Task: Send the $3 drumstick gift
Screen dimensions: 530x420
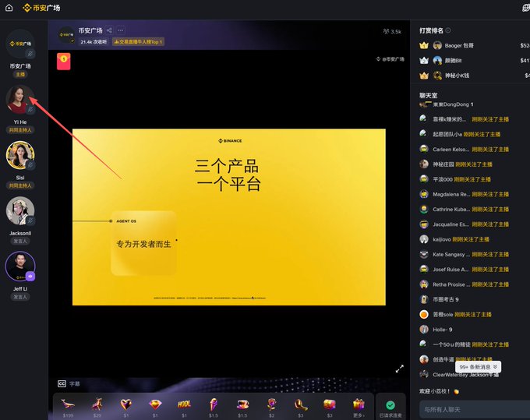Action: [301, 408]
